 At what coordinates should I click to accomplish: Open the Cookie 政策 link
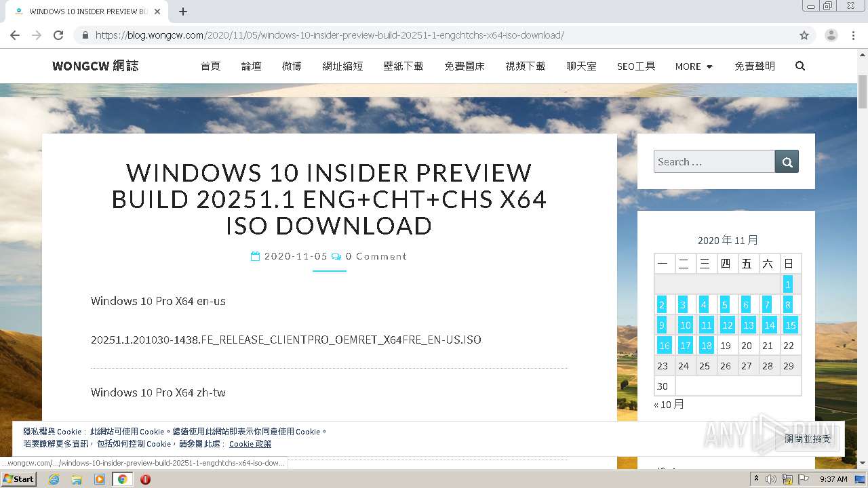coord(250,444)
